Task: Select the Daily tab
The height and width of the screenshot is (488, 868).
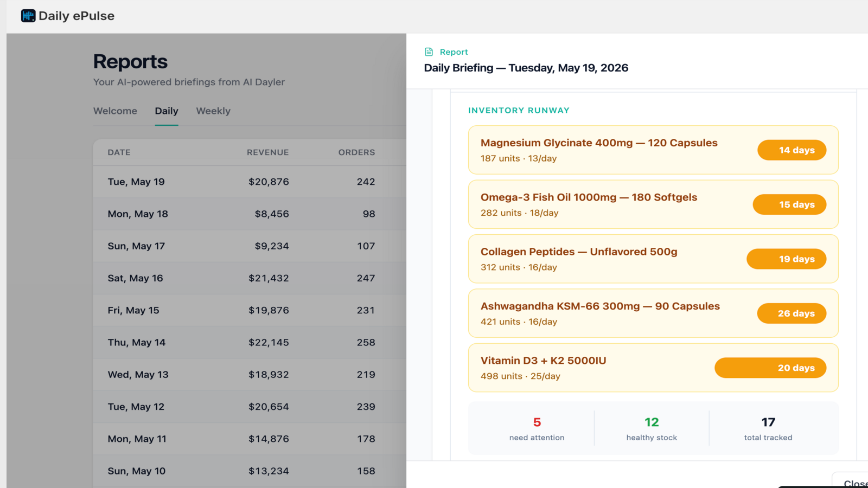Action: point(167,111)
